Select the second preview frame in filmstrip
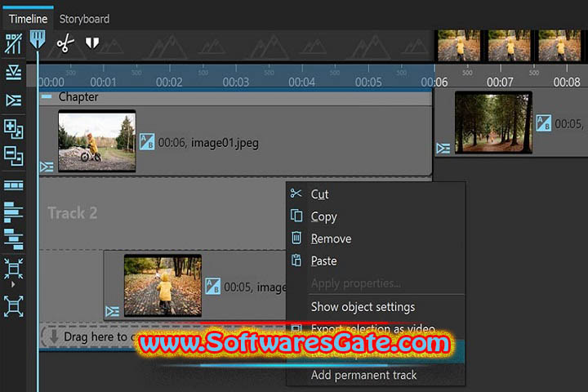 (510, 46)
